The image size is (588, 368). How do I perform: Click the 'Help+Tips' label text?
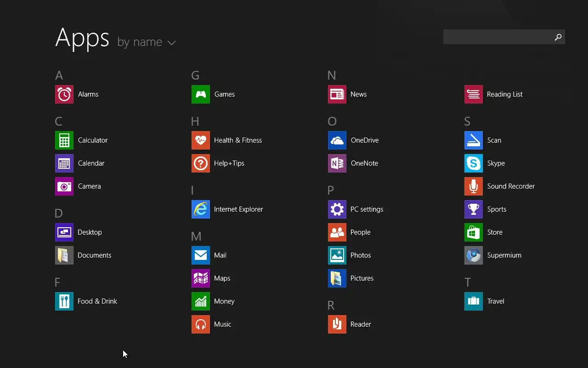click(x=229, y=163)
